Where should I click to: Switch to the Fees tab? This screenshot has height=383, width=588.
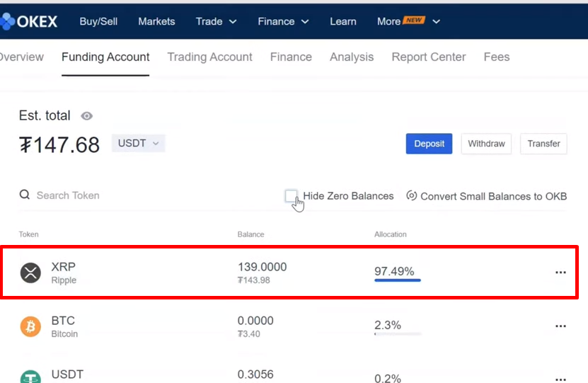(497, 57)
